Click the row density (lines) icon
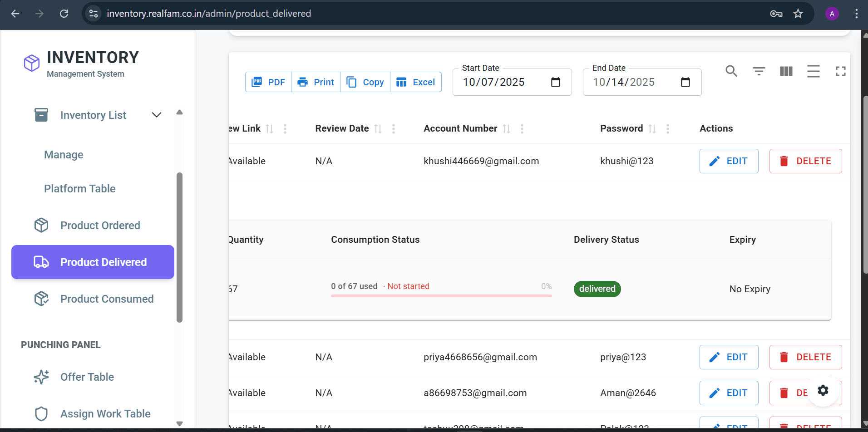Viewport: 868px width, 432px height. click(x=813, y=71)
